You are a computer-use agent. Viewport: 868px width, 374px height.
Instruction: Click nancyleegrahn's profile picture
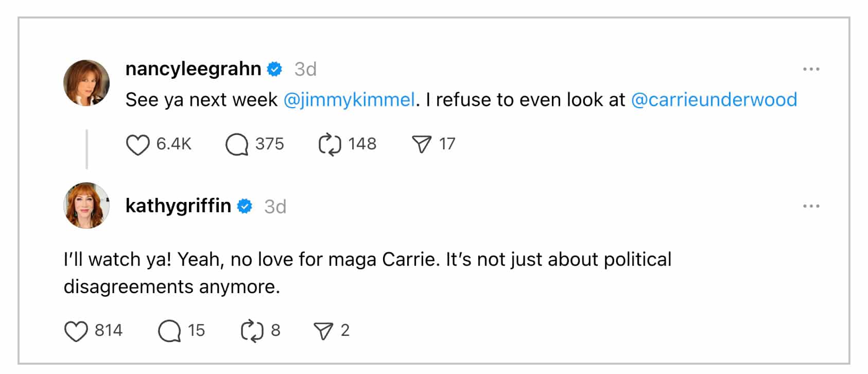tap(86, 83)
